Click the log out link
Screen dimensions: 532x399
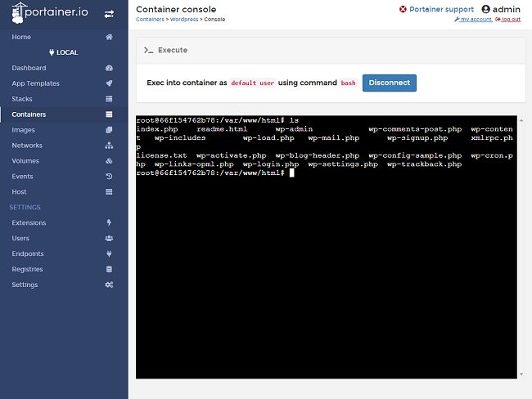(x=508, y=20)
